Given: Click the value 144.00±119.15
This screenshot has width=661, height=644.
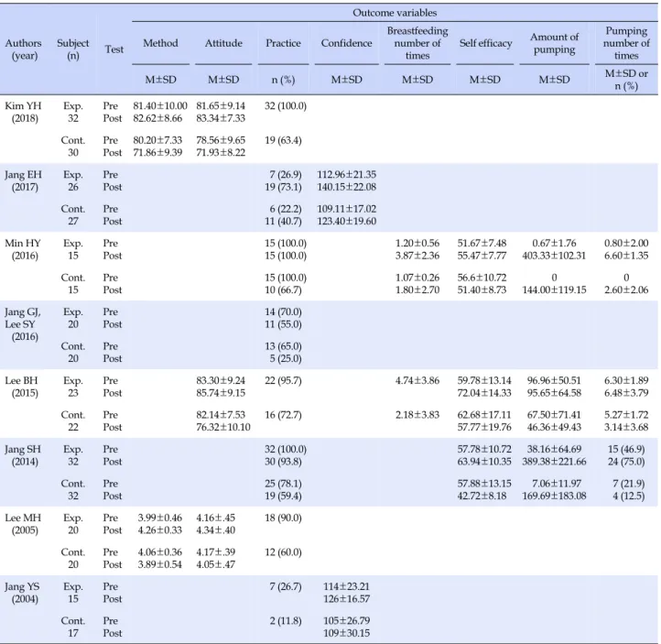Looking at the screenshot, I should (554, 290).
